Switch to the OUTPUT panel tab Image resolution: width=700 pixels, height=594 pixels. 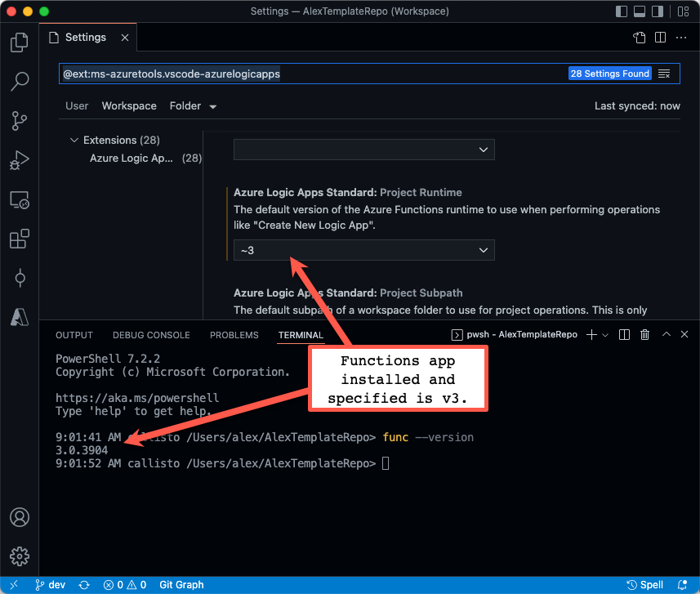74,335
